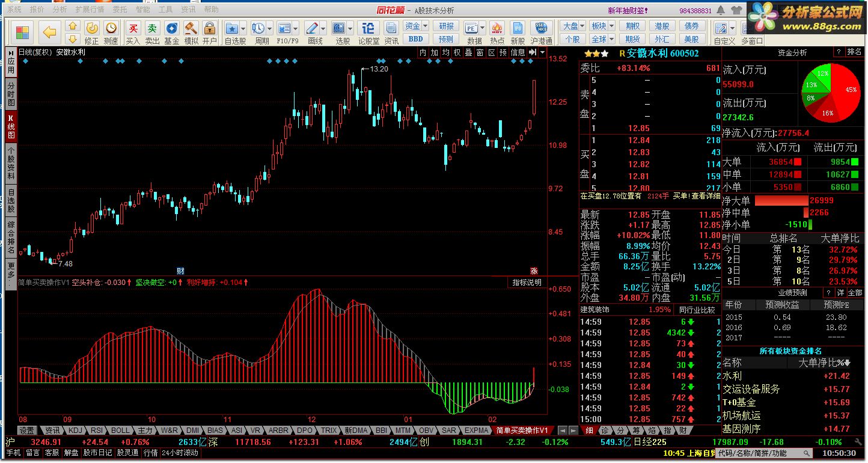Toggle the 均 moving average button
The height and width of the screenshot is (463, 868).
[x=446, y=53]
